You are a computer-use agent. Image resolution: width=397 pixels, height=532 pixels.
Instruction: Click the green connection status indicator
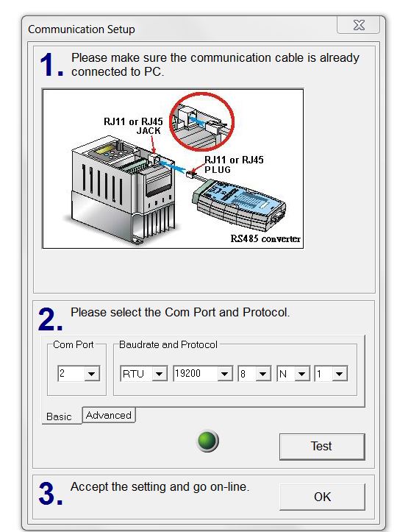207,441
